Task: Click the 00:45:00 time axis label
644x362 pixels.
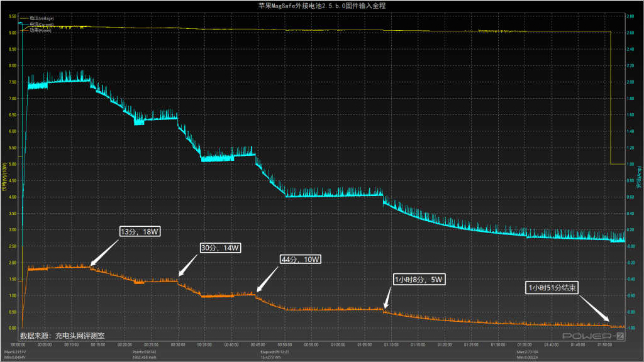Action: tap(258, 345)
